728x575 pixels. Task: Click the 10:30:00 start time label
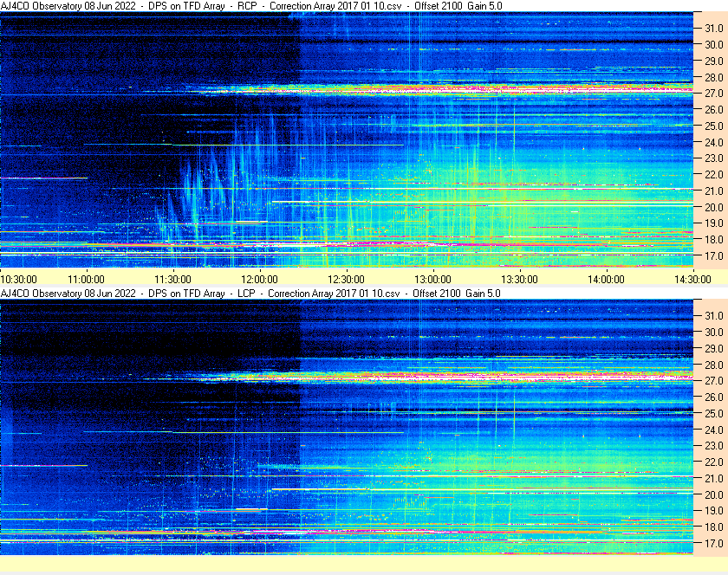(x=18, y=279)
